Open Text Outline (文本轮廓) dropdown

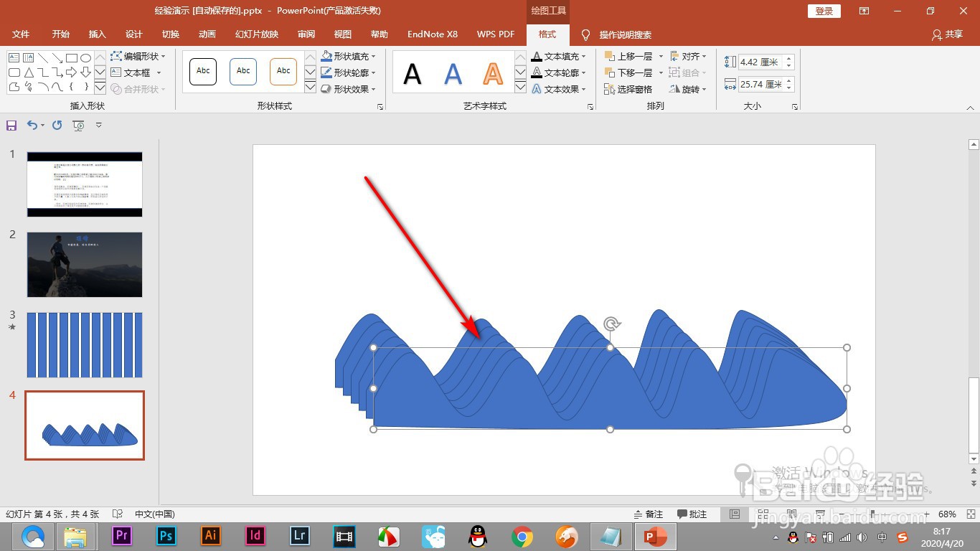[559, 72]
